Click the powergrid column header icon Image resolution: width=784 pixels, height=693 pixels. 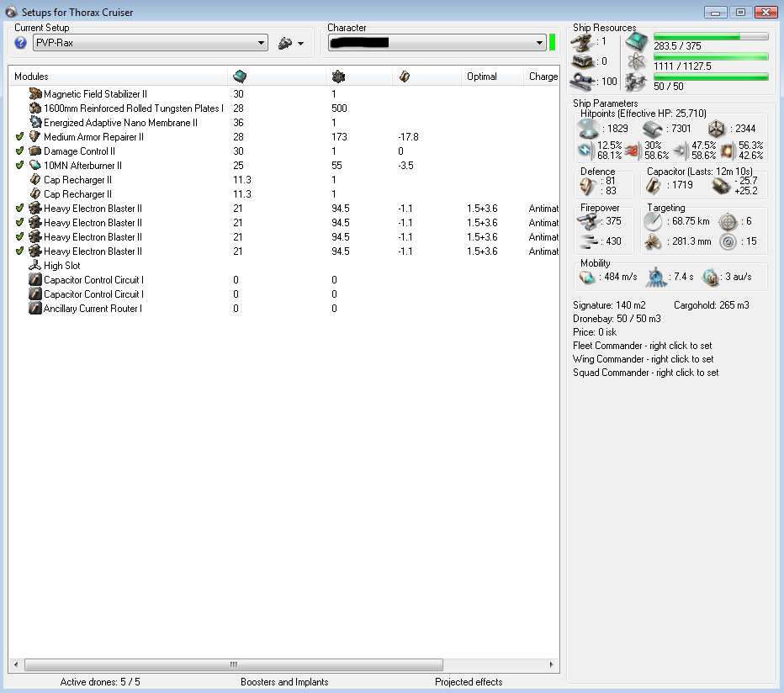tap(338, 77)
